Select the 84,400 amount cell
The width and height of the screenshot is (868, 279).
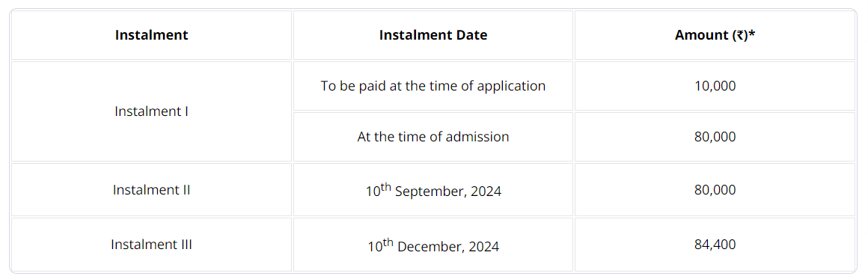pos(715,245)
